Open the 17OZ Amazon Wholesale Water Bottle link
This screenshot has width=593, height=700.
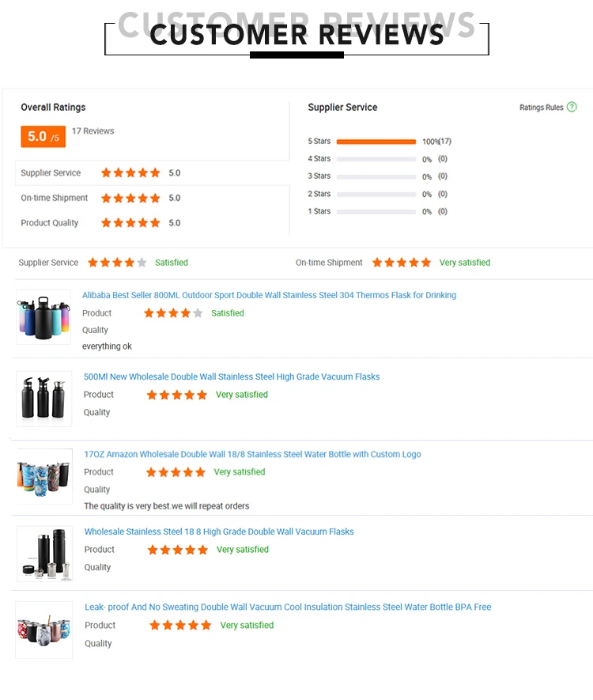click(x=252, y=454)
